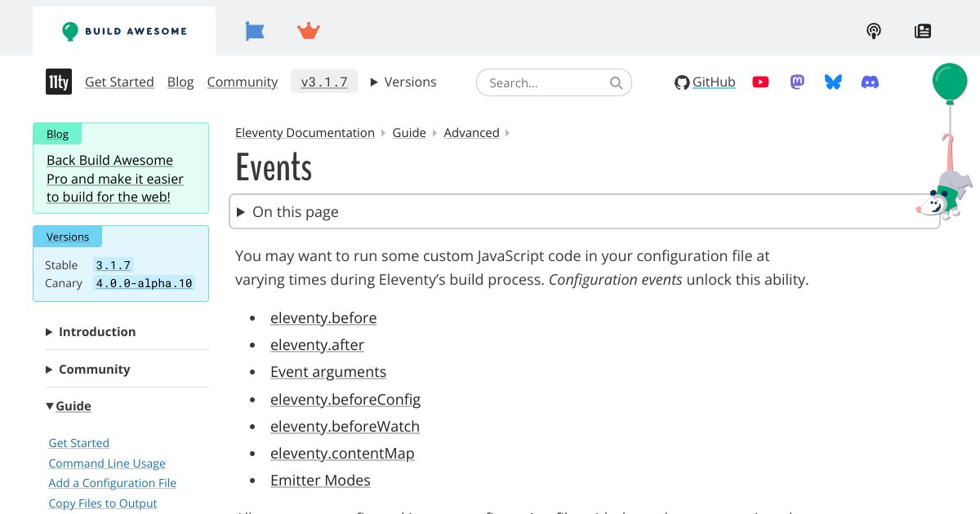Click the Events page heading
Image resolution: width=980 pixels, height=514 pixels.
pyautogui.click(x=274, y=167)
